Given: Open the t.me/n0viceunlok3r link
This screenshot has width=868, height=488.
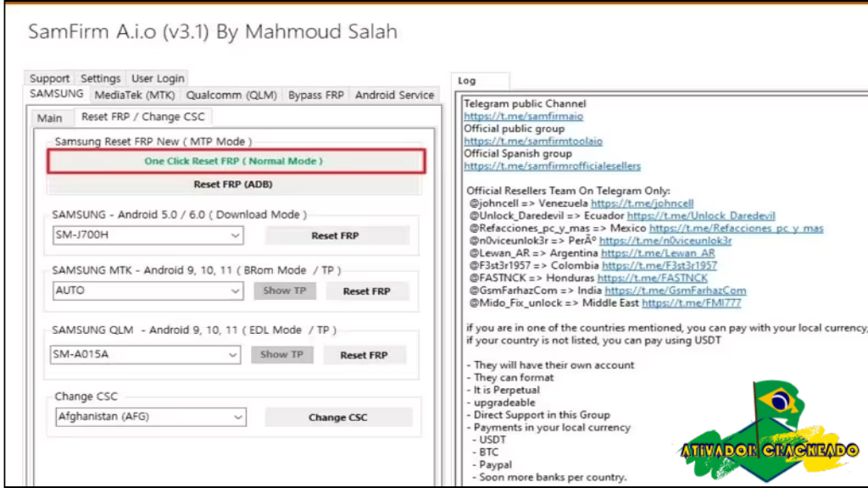Looking at the screenshot, I should coord(665,241).
